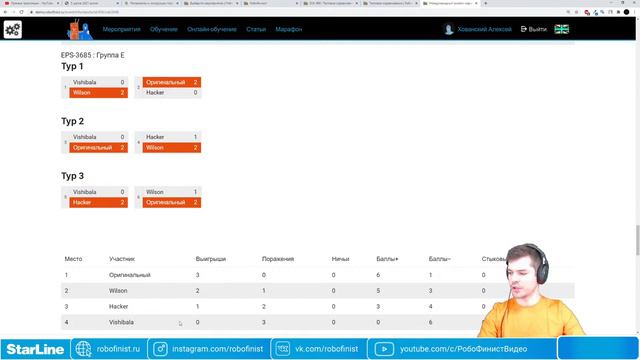Click the browser back arrow
Viewport: 640px width, 360px height.
(5, 12)
